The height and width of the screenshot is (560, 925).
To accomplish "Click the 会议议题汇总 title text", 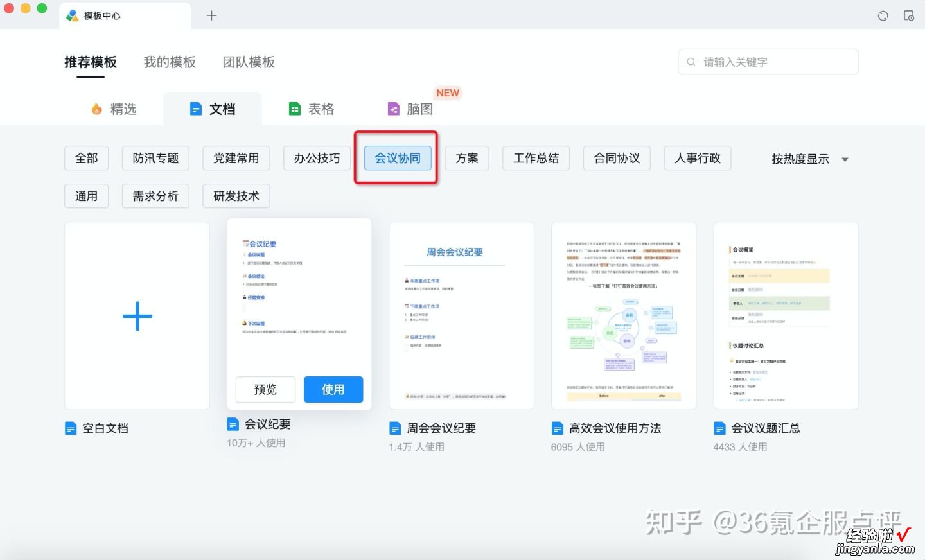I will (766, 428).
